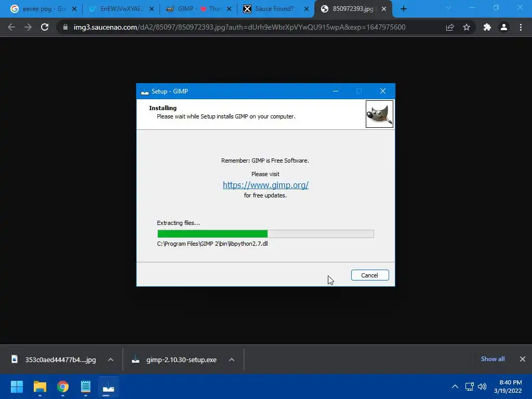Open the Windows Start menu
This screenshot has height=399, width=532.
click(x=17, y=387)
